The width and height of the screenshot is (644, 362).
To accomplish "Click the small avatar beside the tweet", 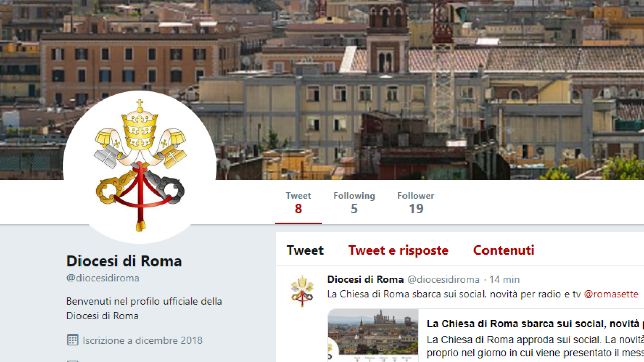I will (302, 291).
